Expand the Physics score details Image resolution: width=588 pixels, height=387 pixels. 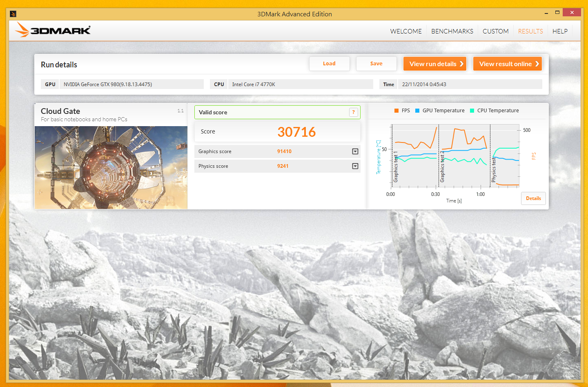[x=355, y=166]
